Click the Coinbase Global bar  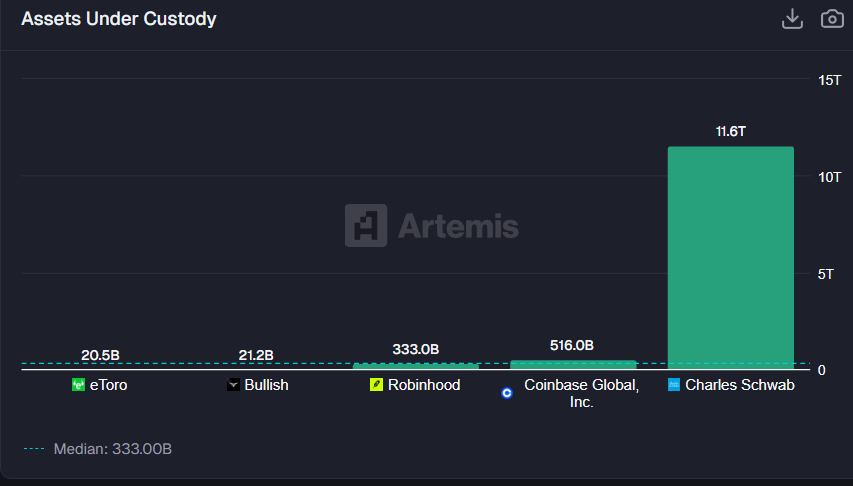point(573,365)
